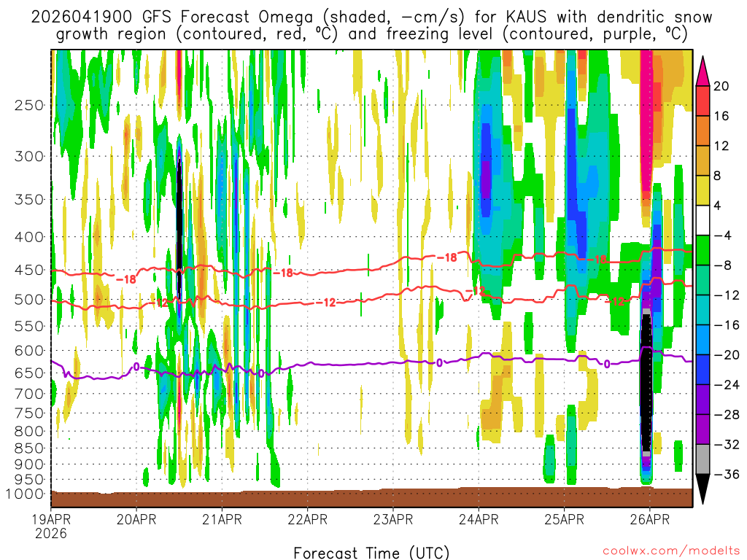The height and width of the screenshot is (560, 747).
Task: Click the 2026 year label under 19APR
Action: point(51,533)
